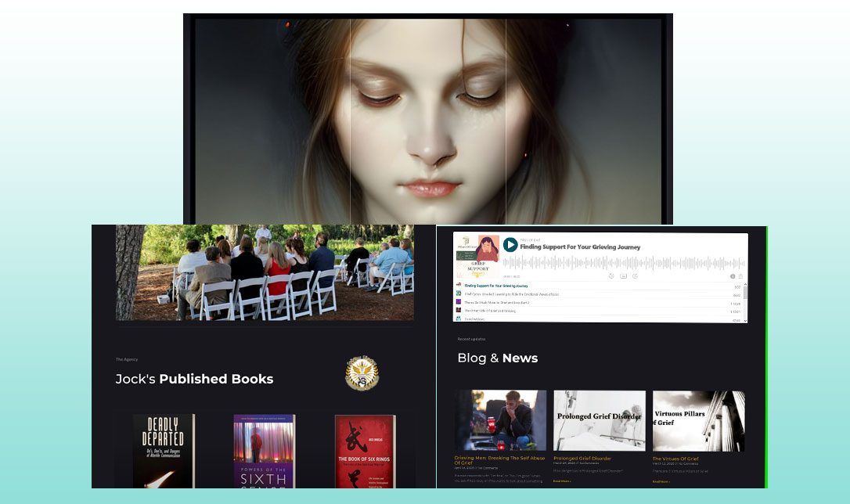This screenshot has width=850, height=504.
Task: Open podcast info icon
Action: 733,276
